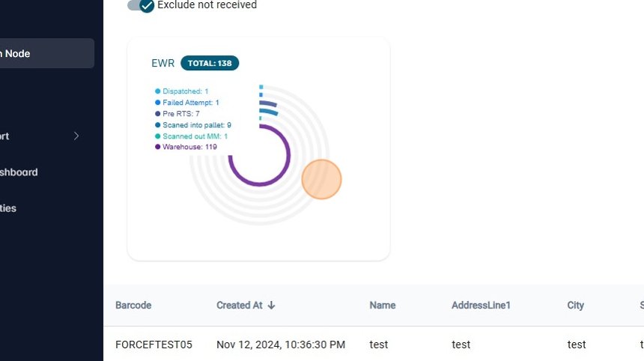Viewport: 644px width, 361px height.
Task: Click the Scanned out MM legend dot
Action: point(158,136)
